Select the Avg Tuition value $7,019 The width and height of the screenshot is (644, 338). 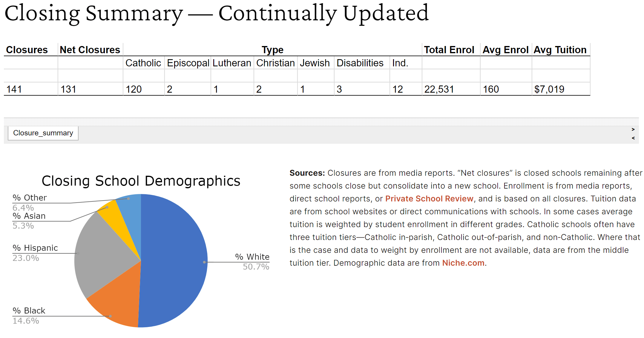(549, 89)
